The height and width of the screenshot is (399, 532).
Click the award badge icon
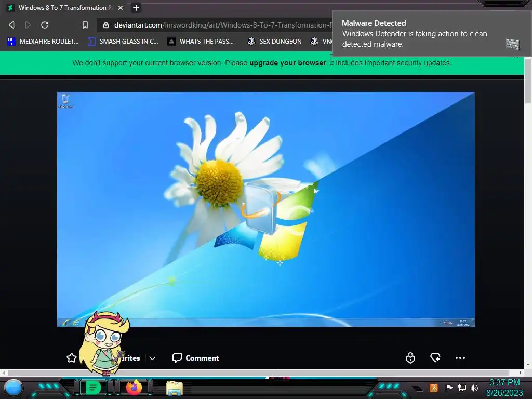pos(410,358)
